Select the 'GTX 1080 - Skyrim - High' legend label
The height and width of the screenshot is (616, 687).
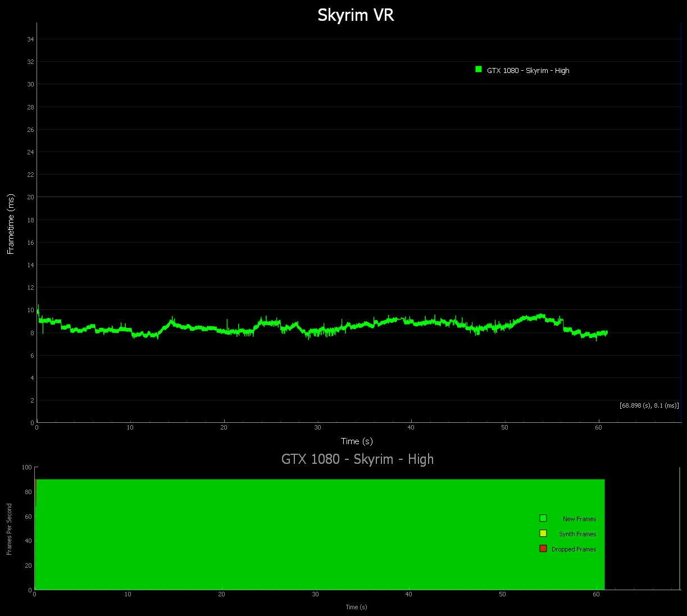pos(528,71)
